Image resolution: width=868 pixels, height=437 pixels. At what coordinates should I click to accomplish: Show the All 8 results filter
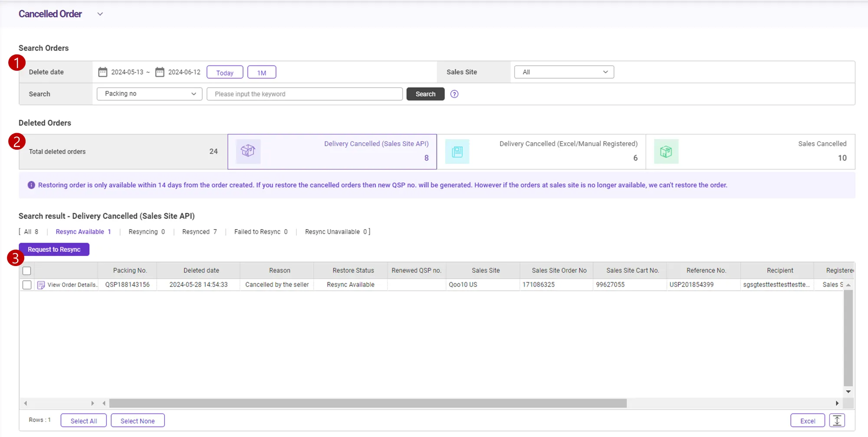31,232
